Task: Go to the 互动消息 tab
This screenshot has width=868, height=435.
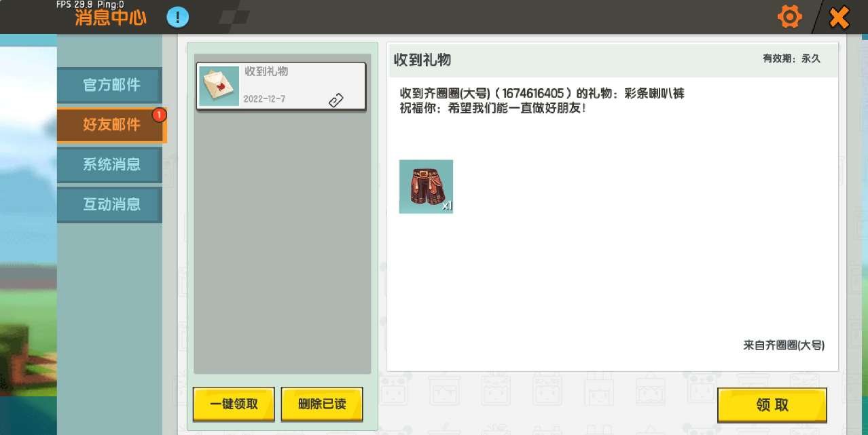Action: [x=109, y=204]
